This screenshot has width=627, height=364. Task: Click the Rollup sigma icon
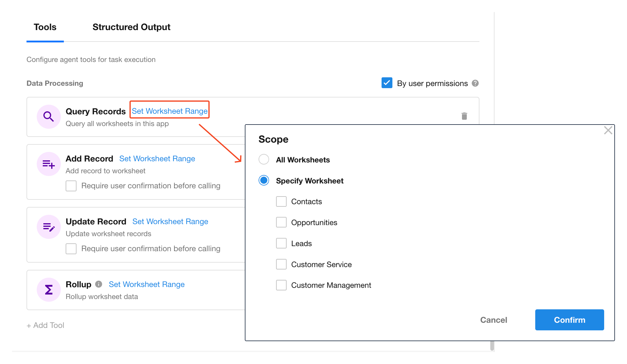[x=48, y=290]
